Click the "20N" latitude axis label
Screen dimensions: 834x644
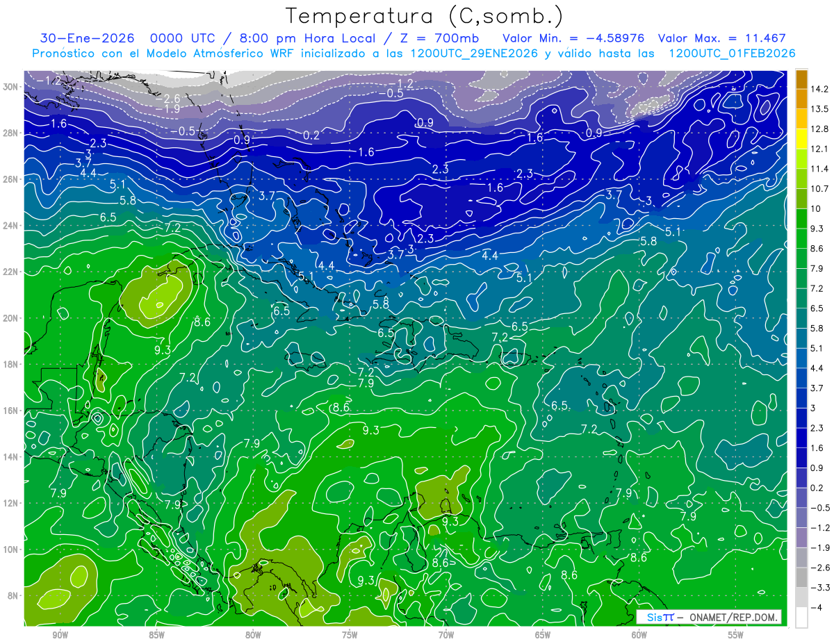pos(12,318)
